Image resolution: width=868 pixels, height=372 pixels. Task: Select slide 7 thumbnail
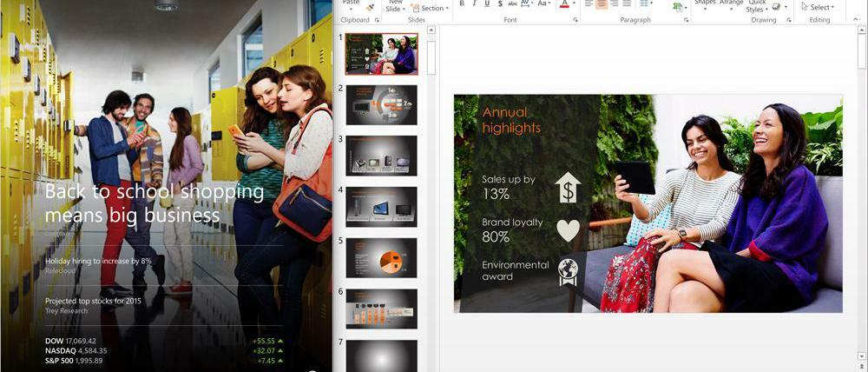point(381,356)
